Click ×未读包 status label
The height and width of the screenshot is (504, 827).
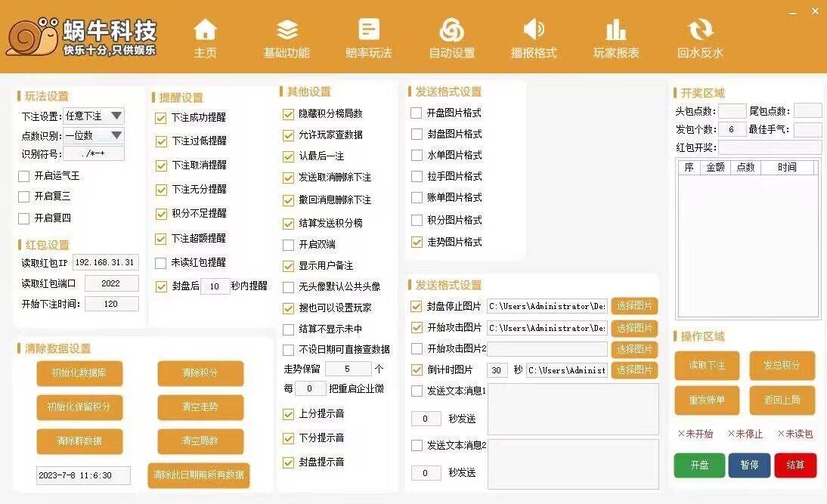pos(795,434)
